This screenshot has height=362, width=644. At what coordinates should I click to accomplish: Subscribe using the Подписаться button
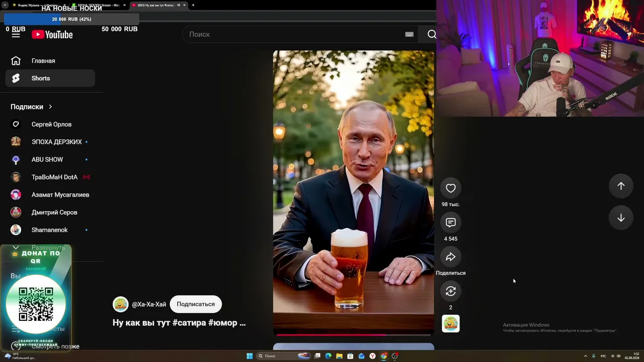click(x=196, y=304)
